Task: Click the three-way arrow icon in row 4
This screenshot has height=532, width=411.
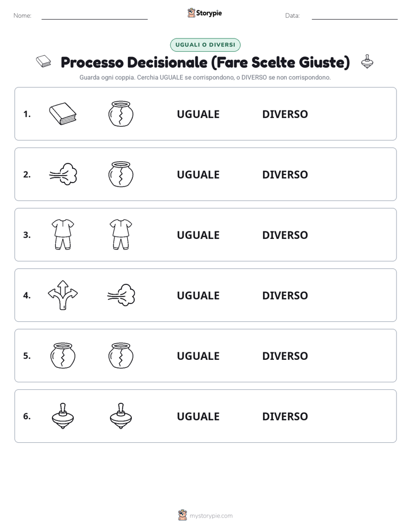Action: tap(63, 295)
